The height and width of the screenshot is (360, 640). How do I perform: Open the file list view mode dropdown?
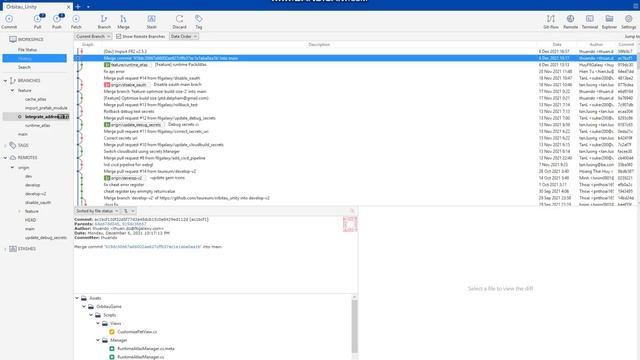tap(129, 211)
